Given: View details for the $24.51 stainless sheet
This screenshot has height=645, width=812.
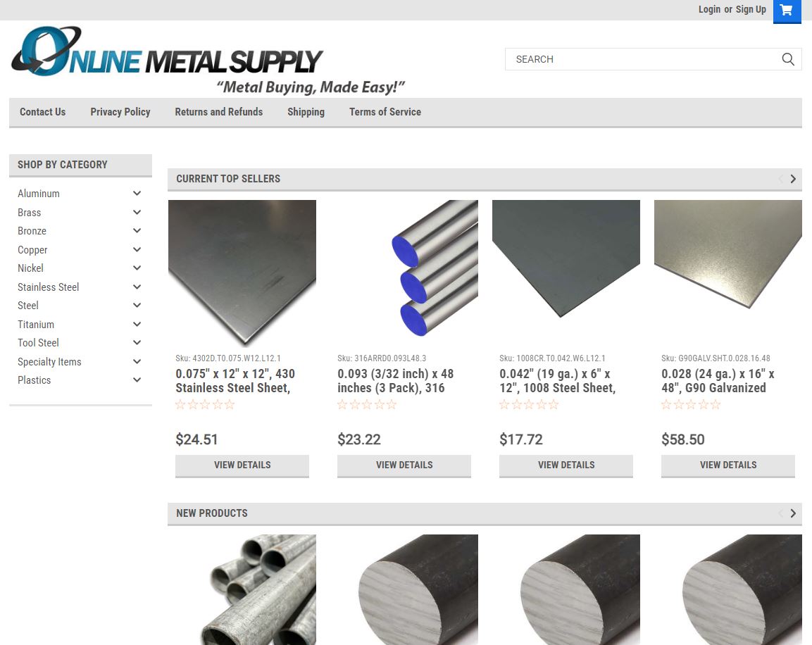Looking at the screenshot, I should (242, 465).
